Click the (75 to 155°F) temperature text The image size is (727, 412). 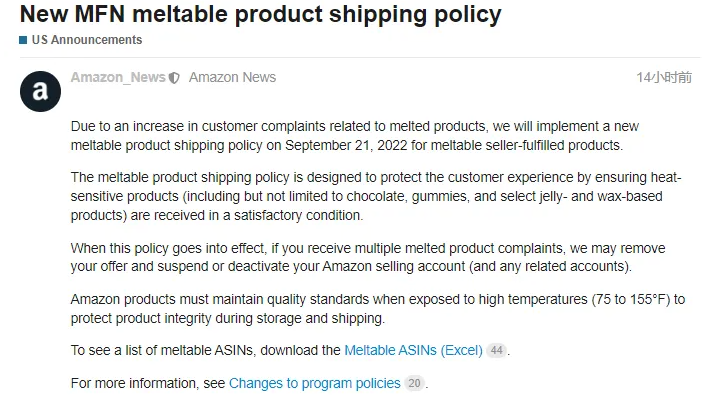pyautogui.click(x=631, y=299)
